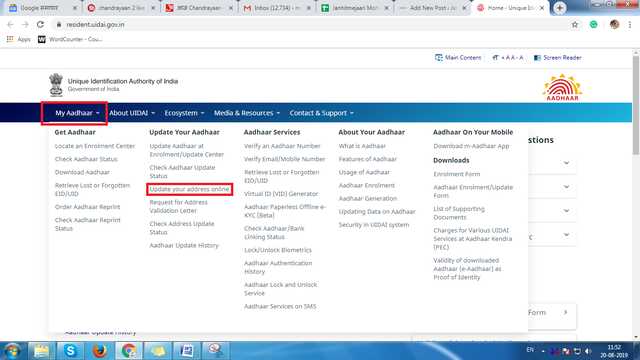Open the Apps bookmarks shortcut

pos(18,39)
